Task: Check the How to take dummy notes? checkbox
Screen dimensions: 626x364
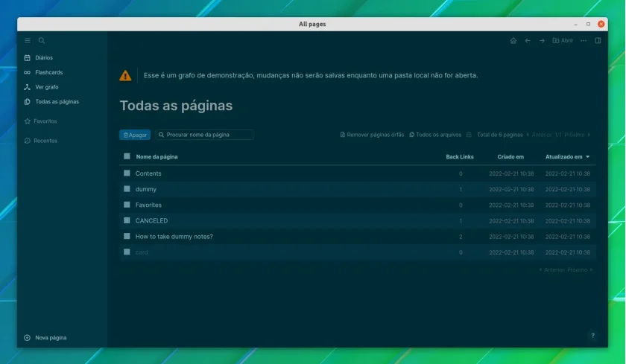Action: tap(127, 236)
